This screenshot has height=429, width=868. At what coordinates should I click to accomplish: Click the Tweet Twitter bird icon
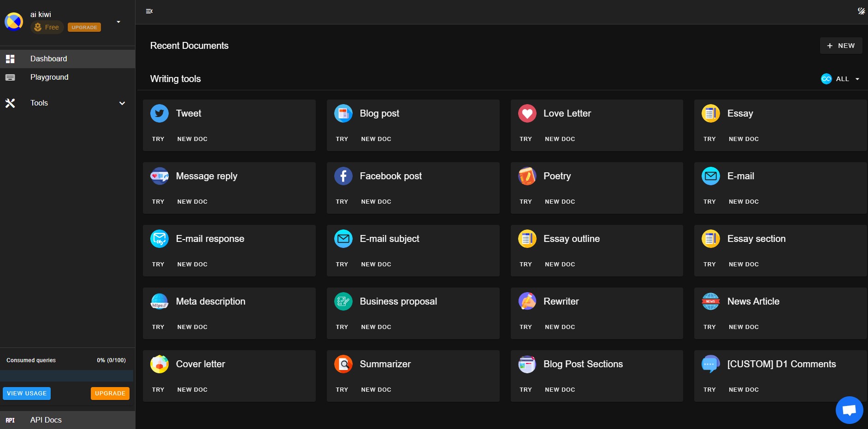tap(159, 113)
